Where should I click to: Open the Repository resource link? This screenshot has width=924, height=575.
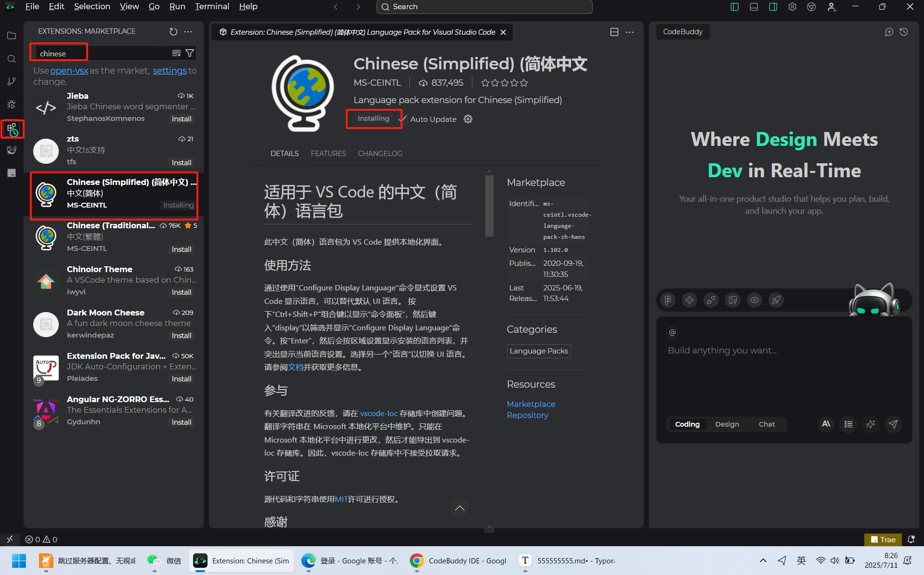click(x=527, y=415)
